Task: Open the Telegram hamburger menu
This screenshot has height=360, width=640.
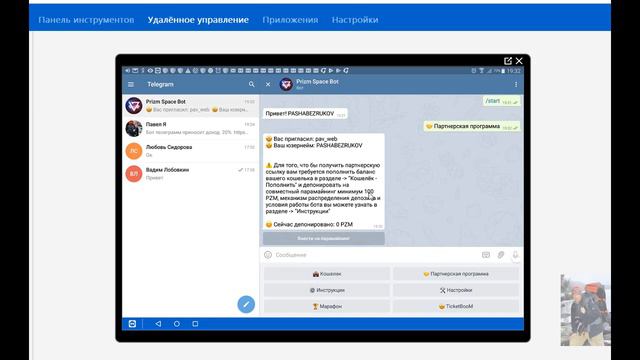Action: click(x=131, y=84)
